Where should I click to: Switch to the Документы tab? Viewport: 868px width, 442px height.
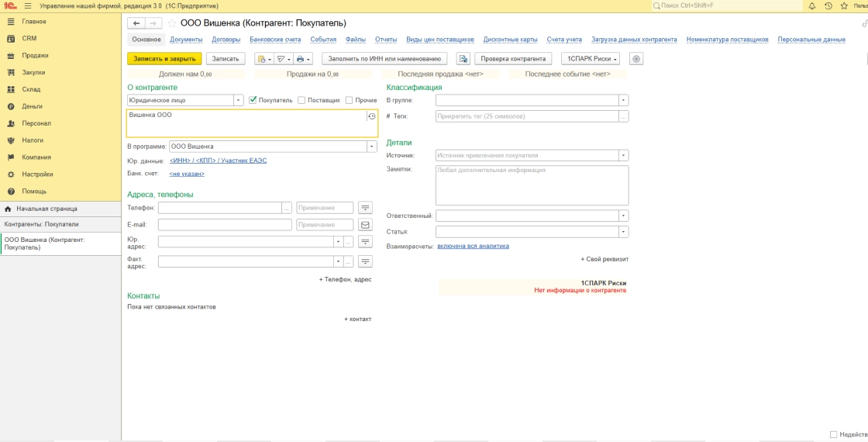tap(186, 40)
